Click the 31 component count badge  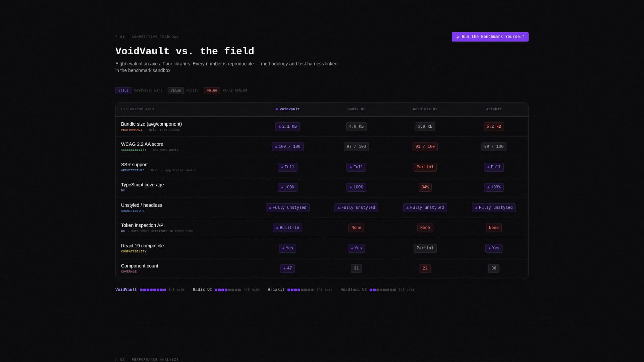[356, 268]
